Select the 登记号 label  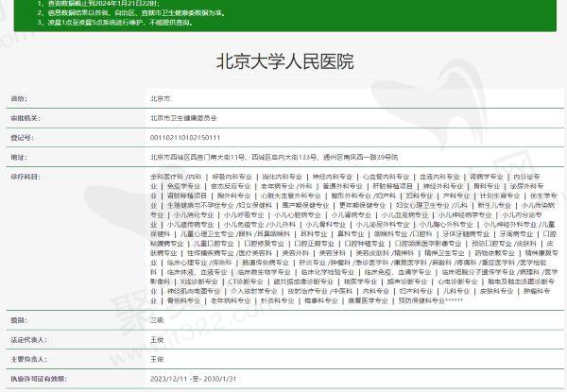click(x=22, y=138)
